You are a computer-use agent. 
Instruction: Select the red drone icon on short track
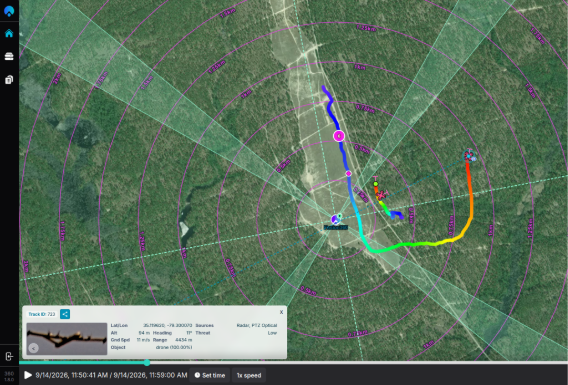[x=381, y=195]
